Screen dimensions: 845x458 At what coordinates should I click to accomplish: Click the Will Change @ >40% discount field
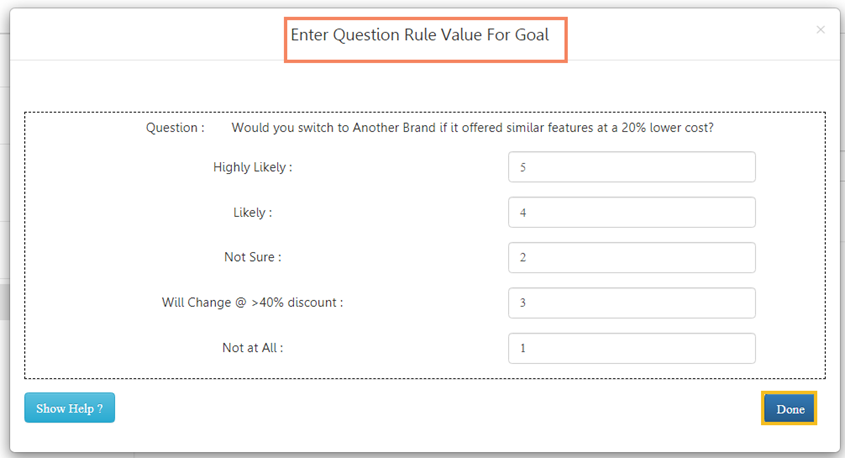(x=631, y=302)
